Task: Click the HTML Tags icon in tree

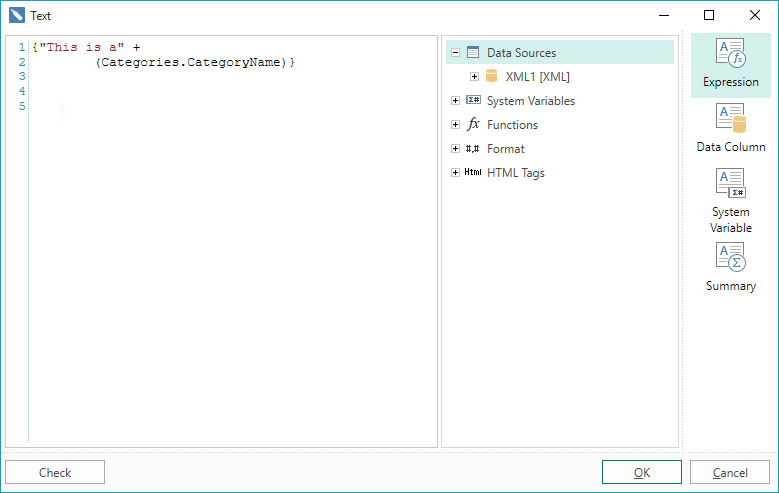Action: click(x=473, y=173)
